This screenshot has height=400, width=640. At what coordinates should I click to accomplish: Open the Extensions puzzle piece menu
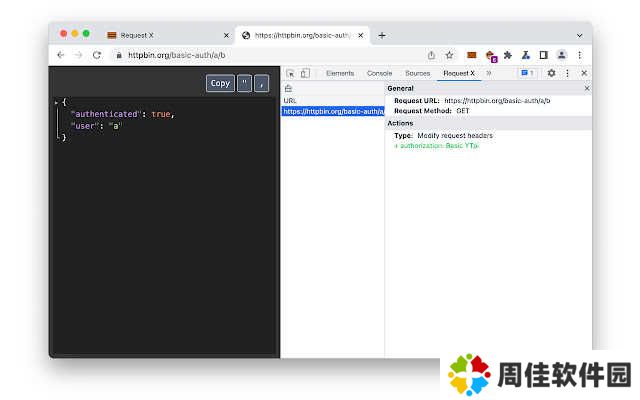coord(508,55)
